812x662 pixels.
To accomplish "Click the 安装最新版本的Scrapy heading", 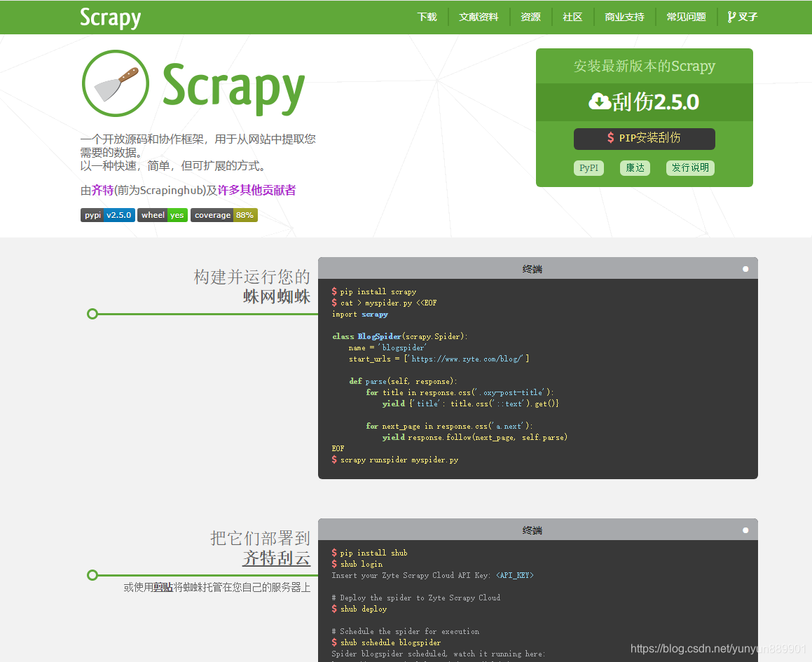I will point(645,66).
